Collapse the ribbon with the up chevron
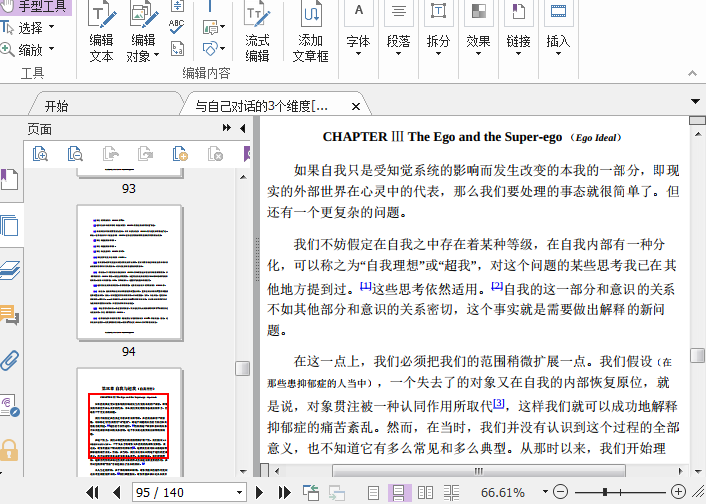The width and height of the screenshot is (706, 504). (x=692, y=73)
